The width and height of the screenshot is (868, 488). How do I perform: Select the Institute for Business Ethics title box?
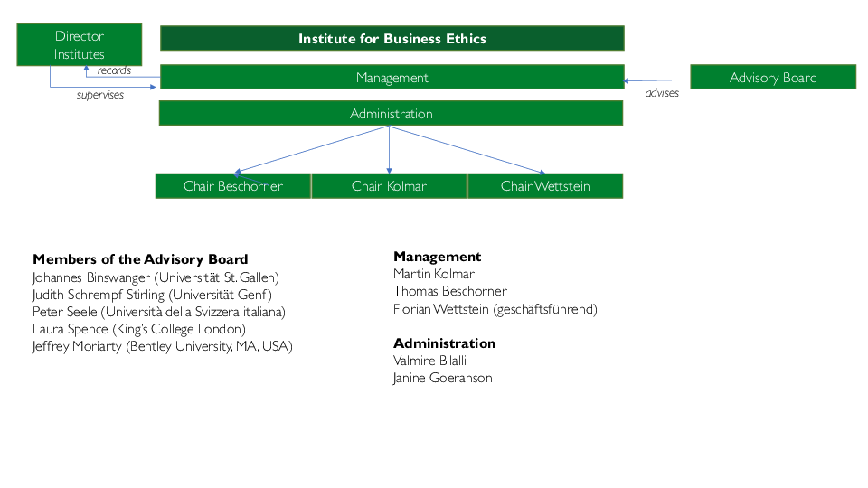392,39
